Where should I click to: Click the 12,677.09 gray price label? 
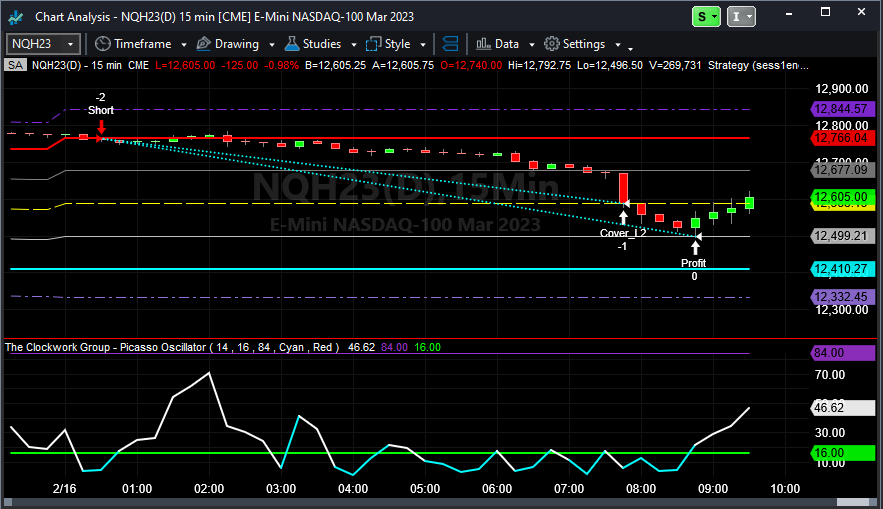coord(842,170)
